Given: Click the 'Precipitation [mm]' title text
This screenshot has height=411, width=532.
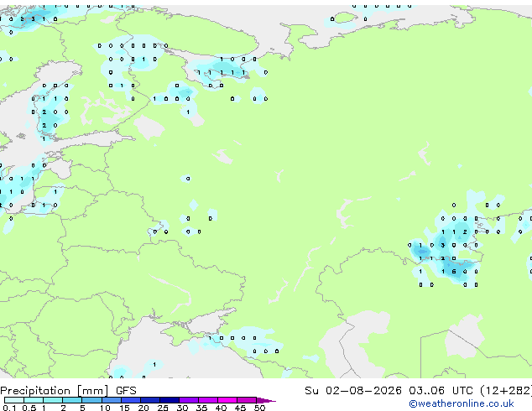Looking at the screenshot, I should click(x=55, y=391).
